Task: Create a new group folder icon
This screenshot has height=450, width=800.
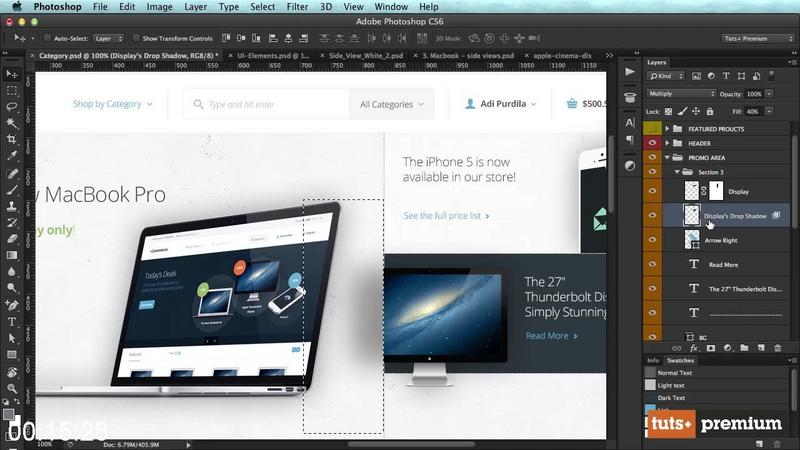Action: coord(744,348)
